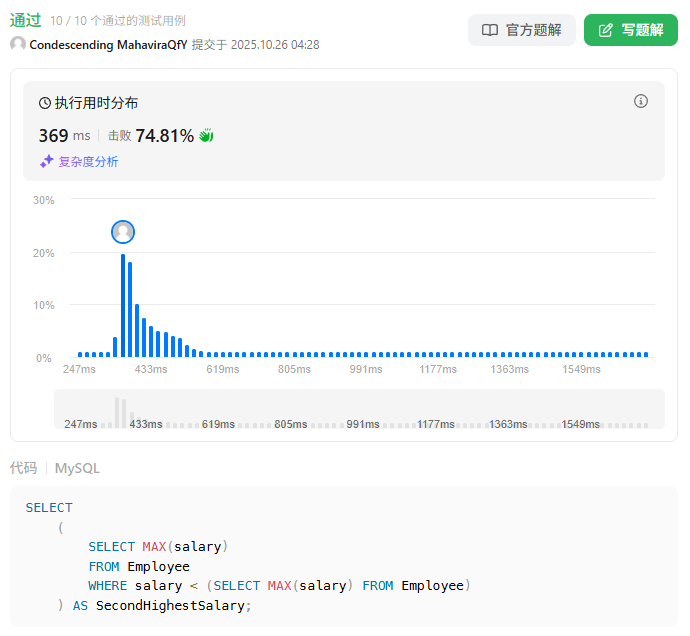Click the sparkle icon before 复杂度分析
The image size is (690, 636).
(46, 161)
